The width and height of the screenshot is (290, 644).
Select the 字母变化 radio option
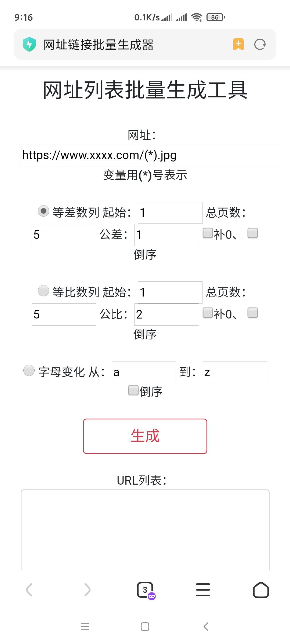click(29, 370)
